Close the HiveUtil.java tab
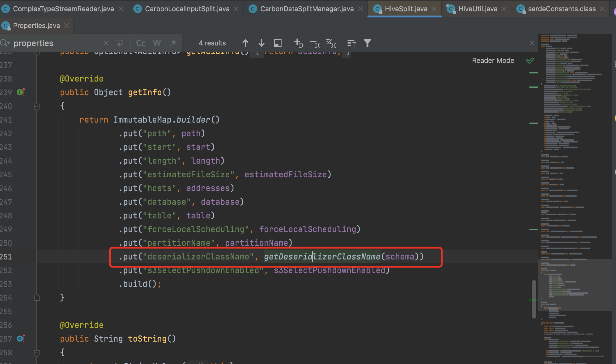 504,9
